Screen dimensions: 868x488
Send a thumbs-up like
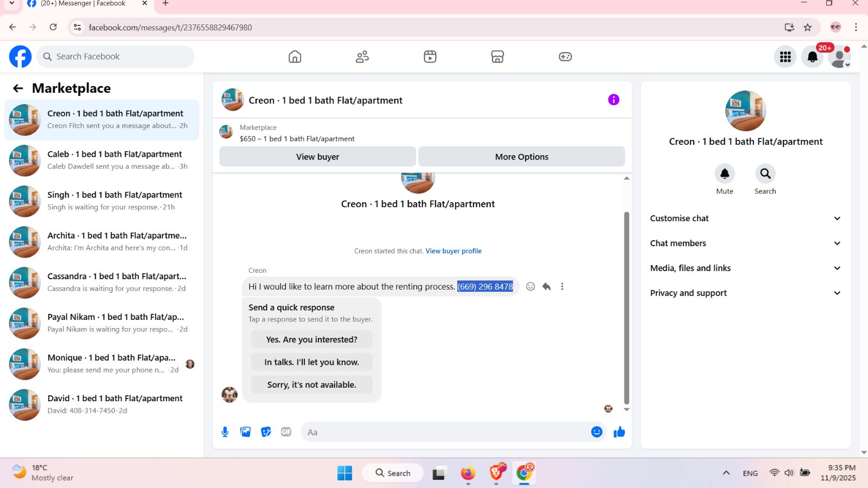click(620, 432)
